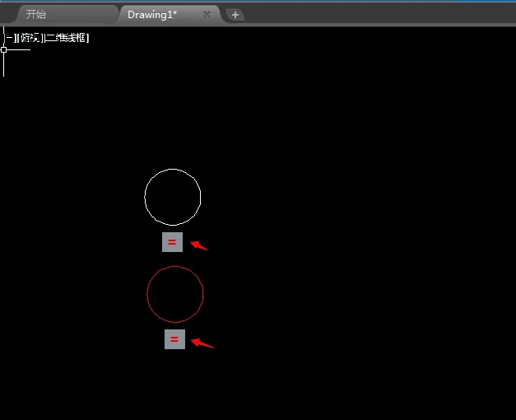516x420 pixels.
Task: Close the Drawing1* tab
Action: point(207,14)
